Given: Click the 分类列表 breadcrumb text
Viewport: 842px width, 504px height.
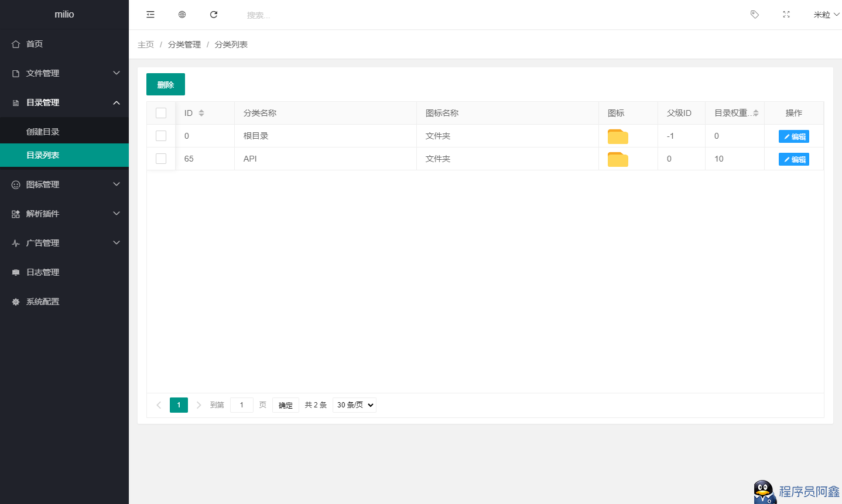Looking at the screenshot, I should click(231, 44).
